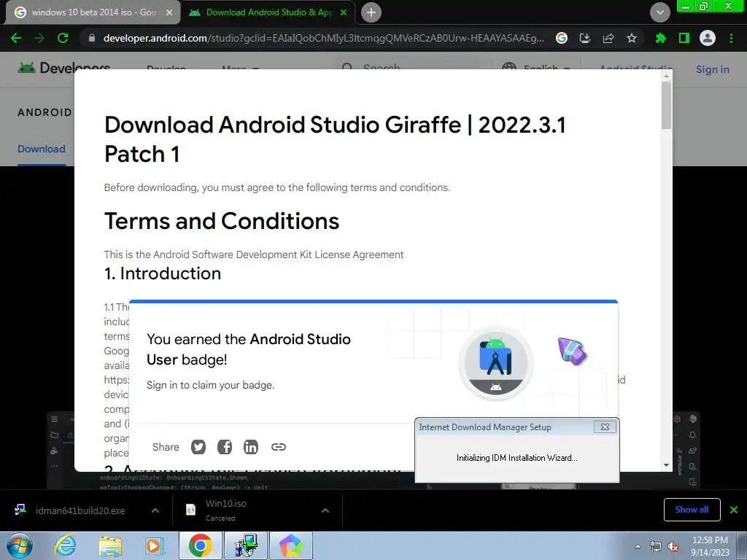The image size is (747, 560).
Task: Share badge on Twitter
Action: pyautogui.click(x=198, y=447)
